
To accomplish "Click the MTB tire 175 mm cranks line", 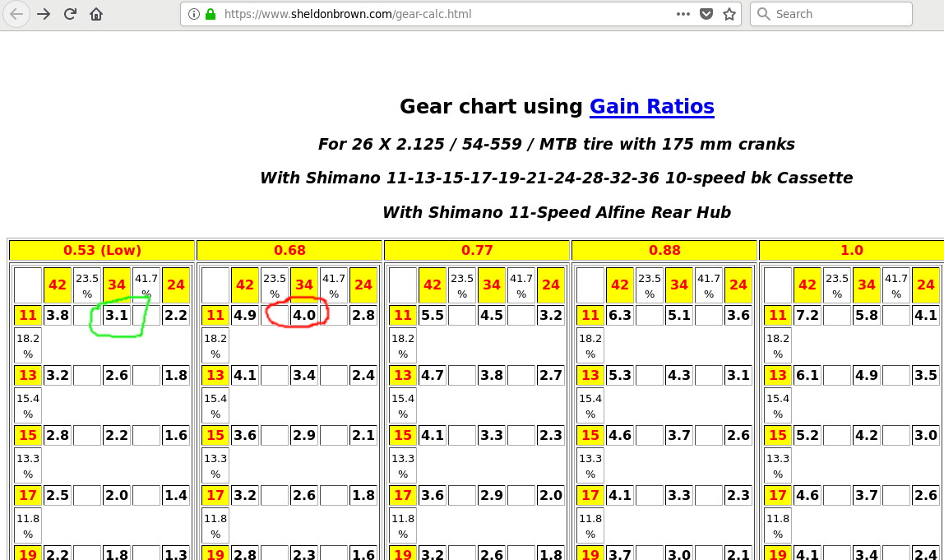I will point(556,145).
